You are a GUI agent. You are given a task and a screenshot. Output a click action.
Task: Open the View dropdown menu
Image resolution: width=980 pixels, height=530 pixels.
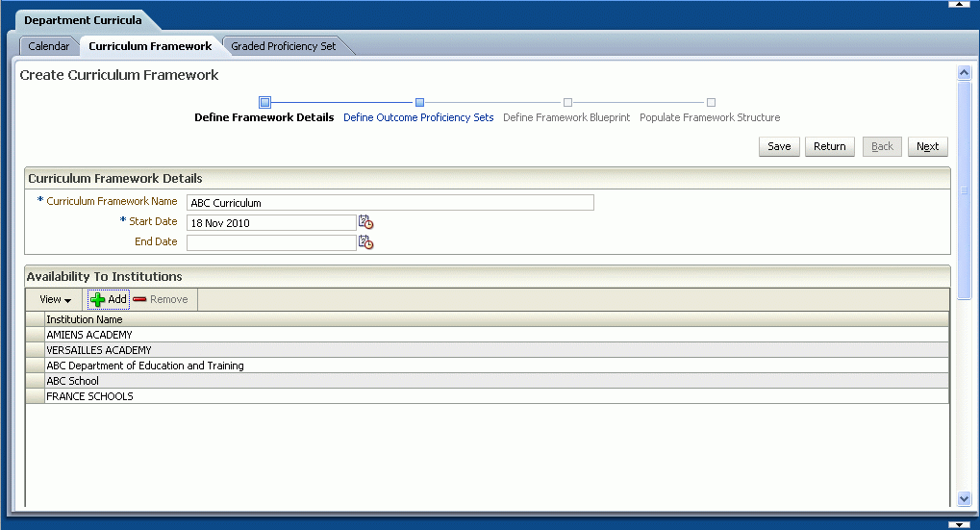55,299
